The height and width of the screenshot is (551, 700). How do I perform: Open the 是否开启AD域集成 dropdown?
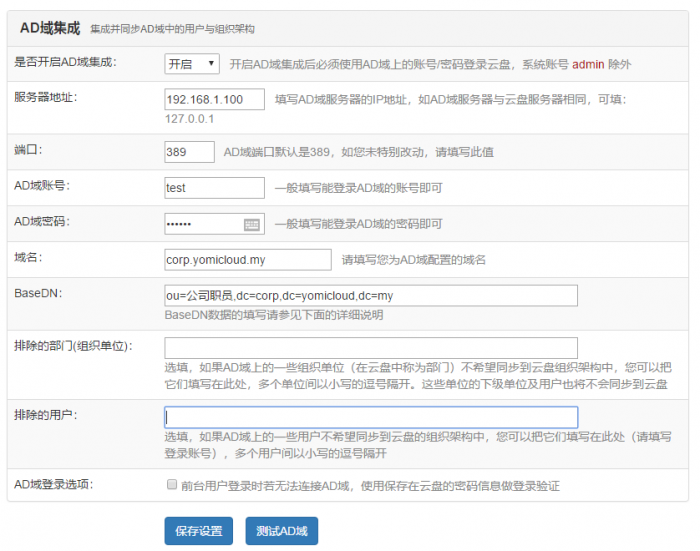coord(192,64)
